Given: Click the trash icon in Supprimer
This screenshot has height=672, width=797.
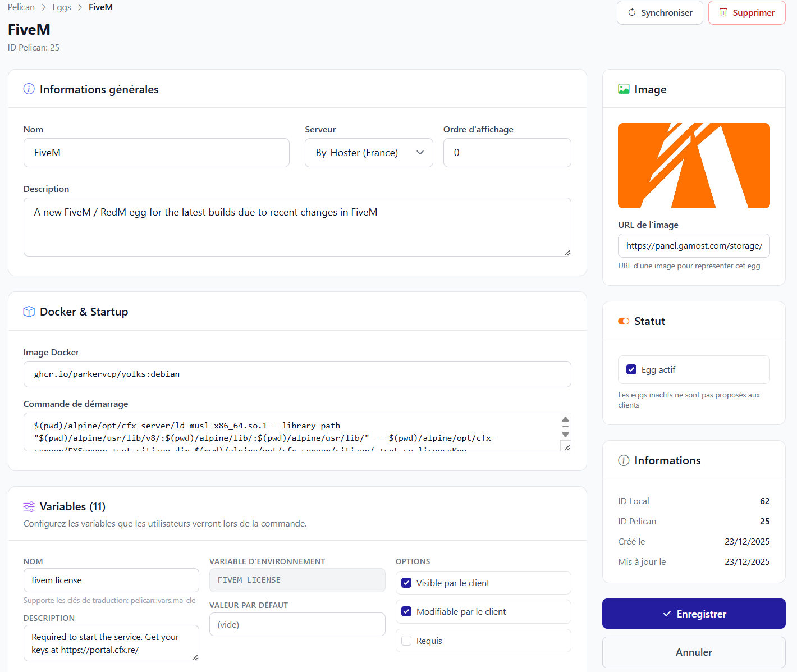Looking at the screenshot, I should 723,12.
